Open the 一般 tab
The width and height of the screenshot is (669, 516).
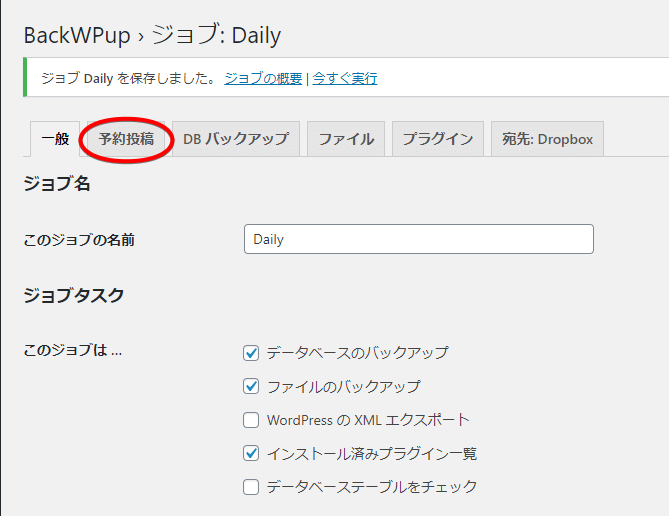tap(55, 139)
